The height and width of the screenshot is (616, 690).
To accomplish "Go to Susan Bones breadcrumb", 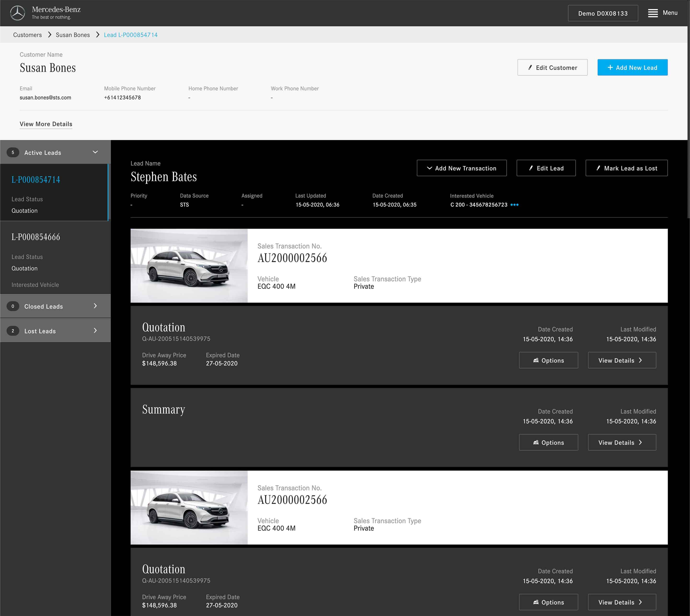I will 73,35.
